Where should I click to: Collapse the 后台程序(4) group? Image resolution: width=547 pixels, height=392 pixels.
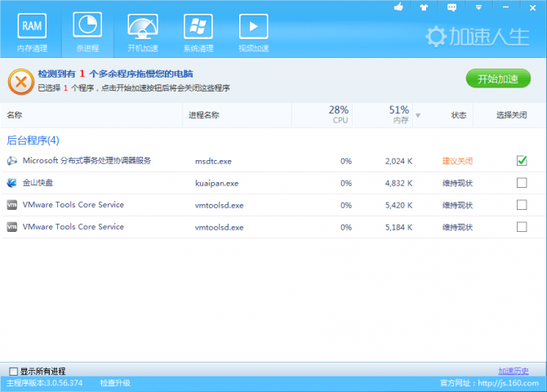pos(33,140)
